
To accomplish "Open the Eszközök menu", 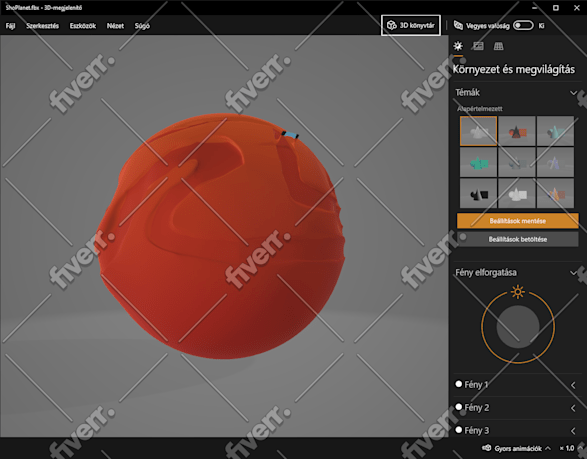I will pos(83,26).
